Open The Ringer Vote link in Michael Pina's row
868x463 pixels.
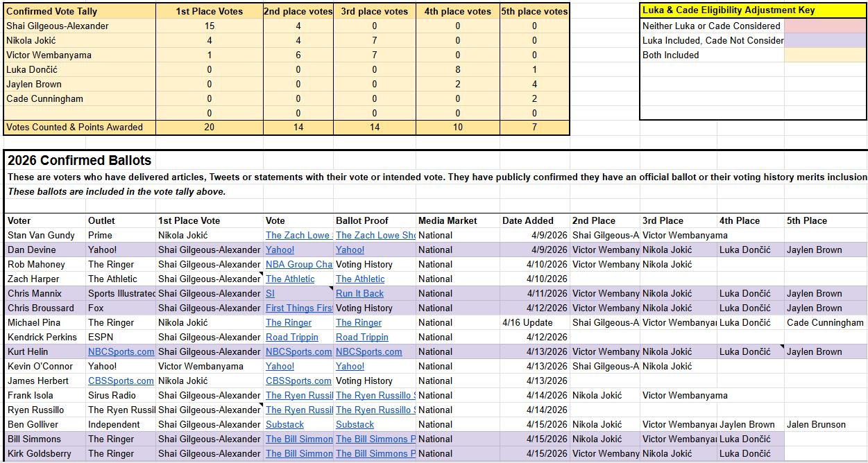tap(289, 322)
